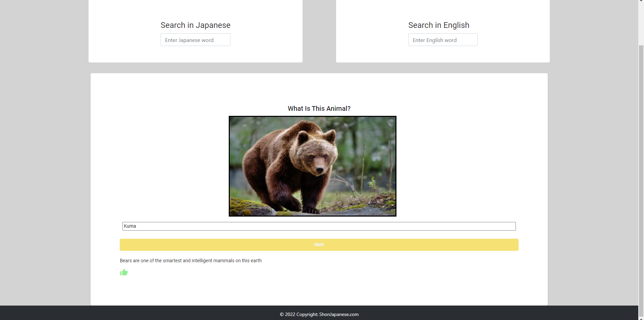Click the yellow Next button
The image size is (644, 320).
(319, 245)
